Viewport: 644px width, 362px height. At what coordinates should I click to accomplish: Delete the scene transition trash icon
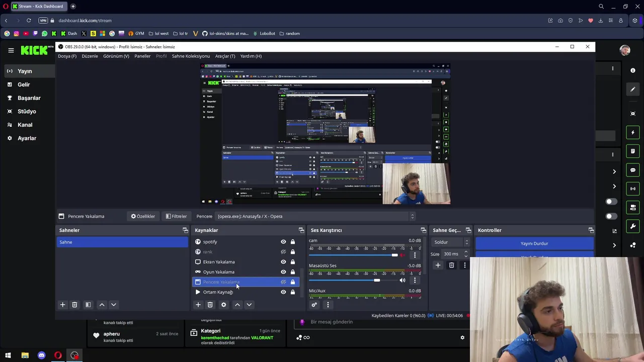[451, 265]
